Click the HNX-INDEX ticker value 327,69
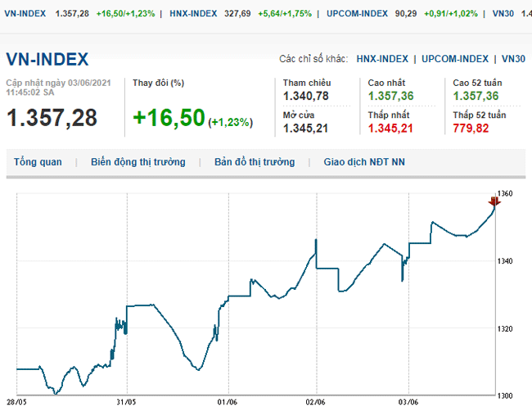Viewport: 532px width, 411px height. point(237,14)
